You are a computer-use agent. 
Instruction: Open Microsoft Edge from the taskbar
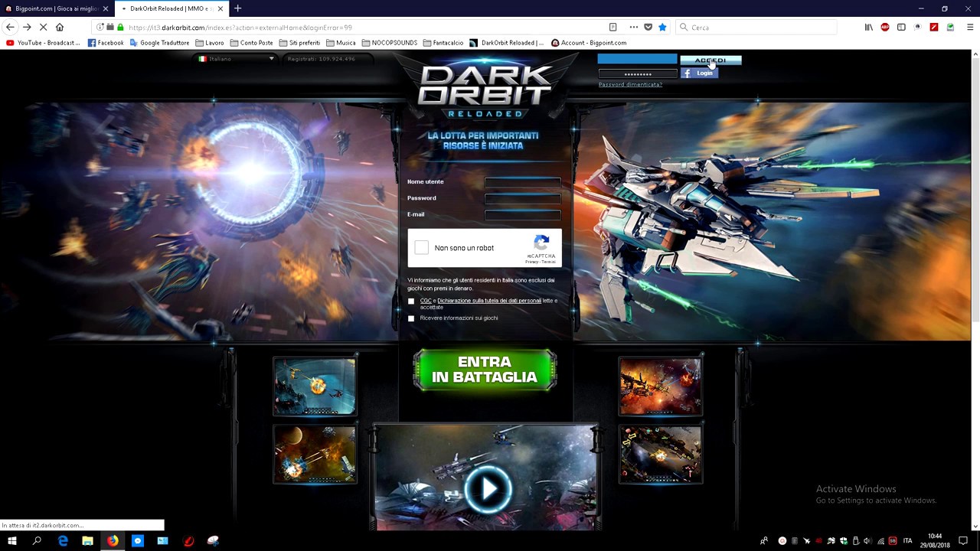63,541
